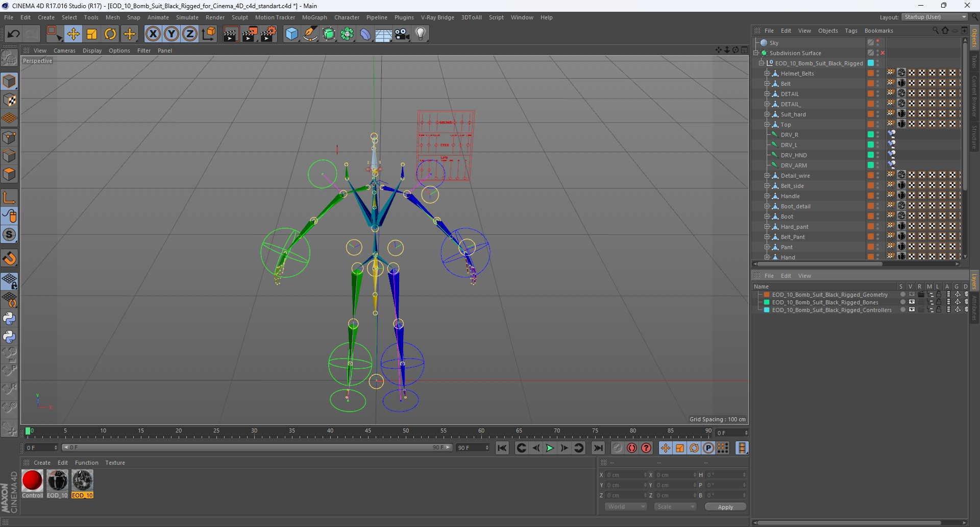Click the Belt object layer color
The width and height of the screenshot is (980, 527).
coord(871,83)
